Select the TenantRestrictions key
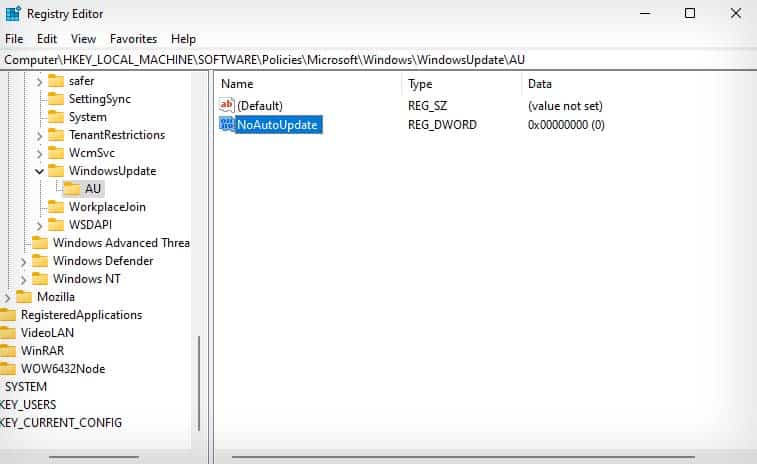 [117, 135]
